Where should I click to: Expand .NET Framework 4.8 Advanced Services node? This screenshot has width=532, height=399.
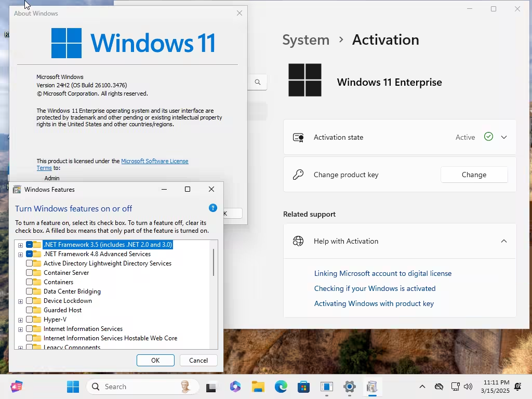tap(20, 255)
